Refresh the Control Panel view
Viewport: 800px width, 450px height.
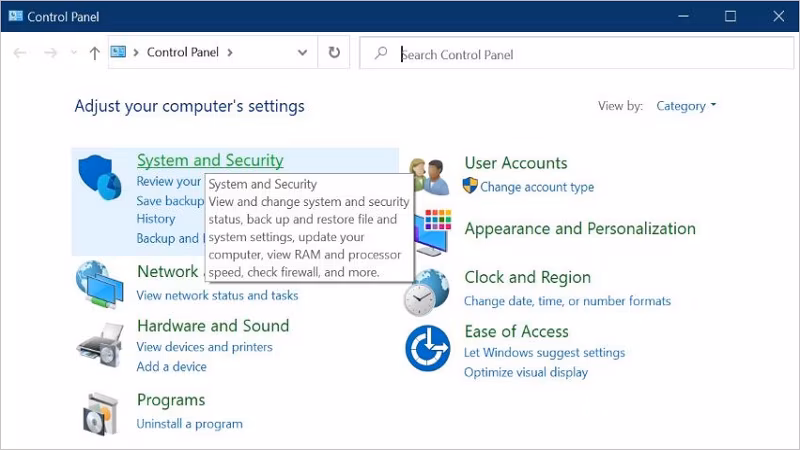334,53
